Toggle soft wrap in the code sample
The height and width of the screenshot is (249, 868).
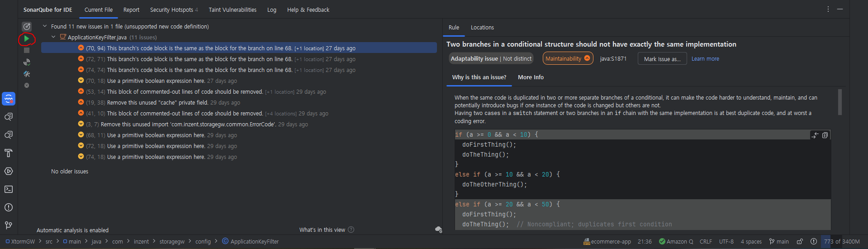[x=815, y=135]
